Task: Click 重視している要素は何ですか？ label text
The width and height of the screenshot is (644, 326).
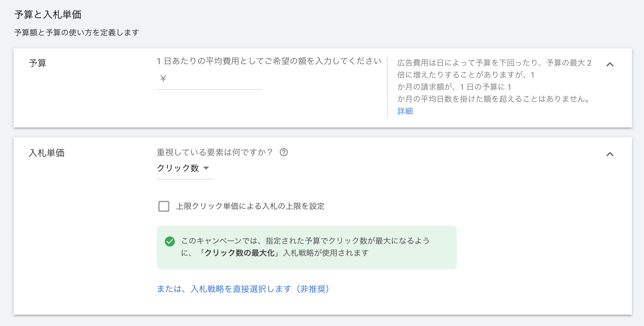Action: 215,152
